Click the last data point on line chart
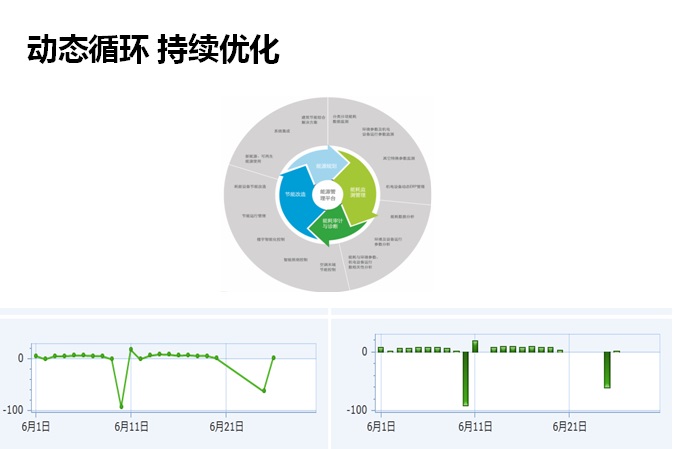This screenshot has width=682, height=449. (x=274, y=357)
